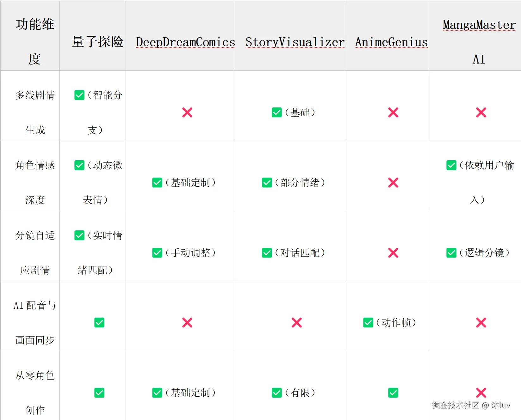Click red X for AnimeGenius 多线剧情生成
This screenshot has height=420, width=521.
[393, 113]
